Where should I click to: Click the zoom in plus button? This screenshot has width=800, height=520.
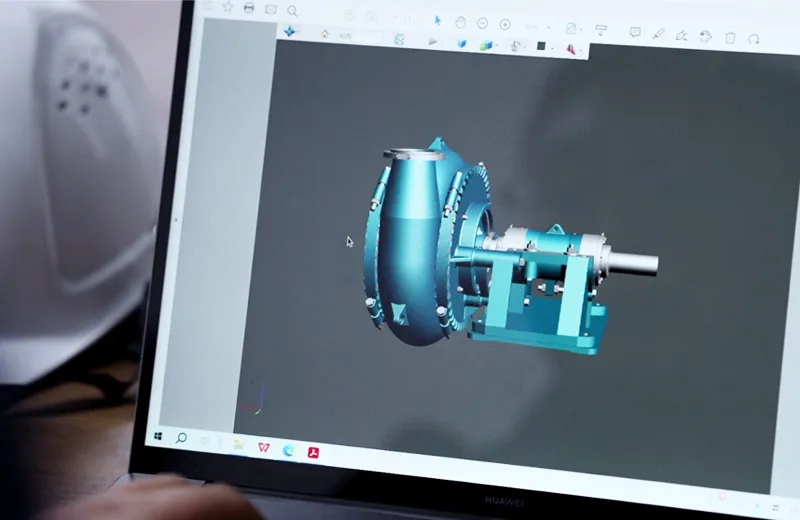click(505, 24)
